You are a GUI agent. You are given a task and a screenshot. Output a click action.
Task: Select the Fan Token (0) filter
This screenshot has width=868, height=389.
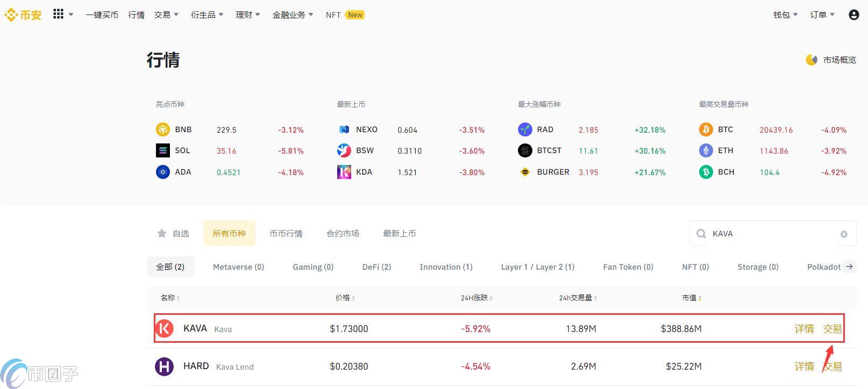628,266
